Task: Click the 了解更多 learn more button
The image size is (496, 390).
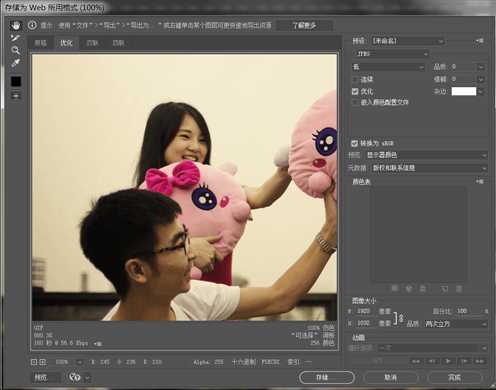Action: click(x=304, y=25)
